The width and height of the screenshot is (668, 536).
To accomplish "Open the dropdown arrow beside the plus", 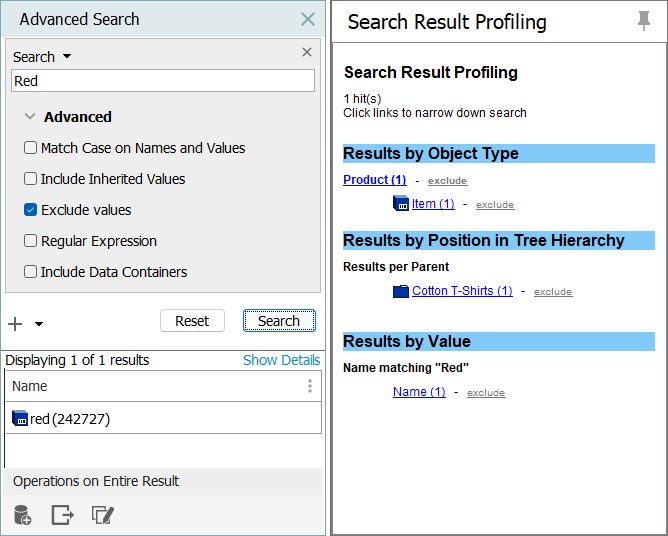I will coord(39,324).
